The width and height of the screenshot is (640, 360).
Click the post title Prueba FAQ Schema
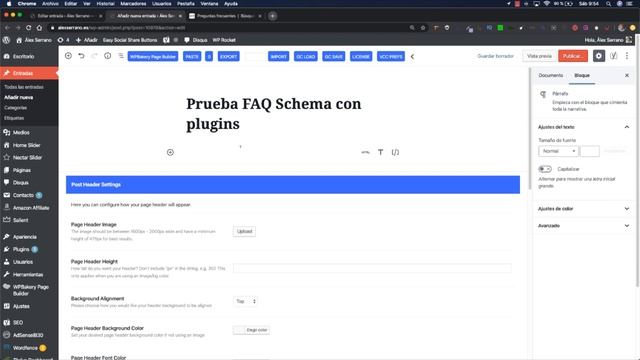273,114
